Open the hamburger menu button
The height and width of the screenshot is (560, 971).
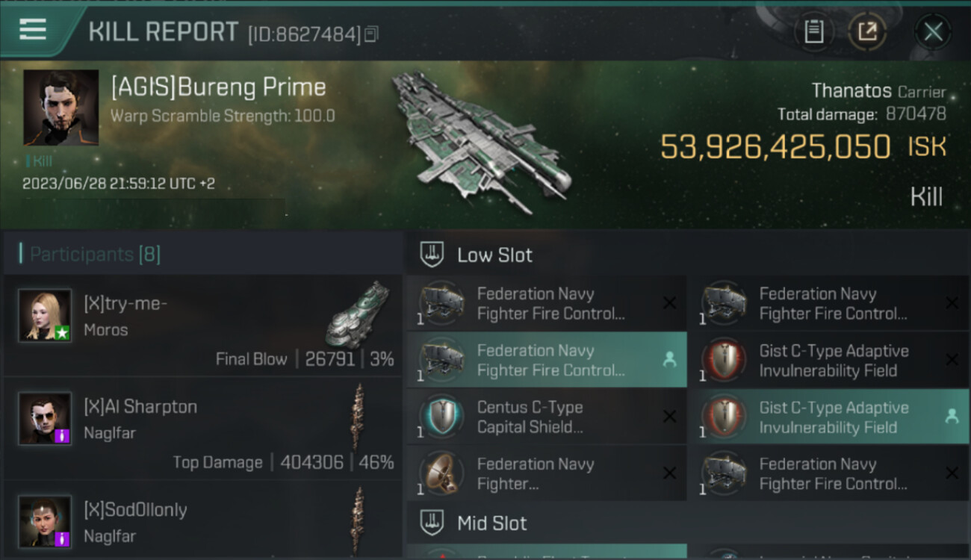click(x=33, y=30)
